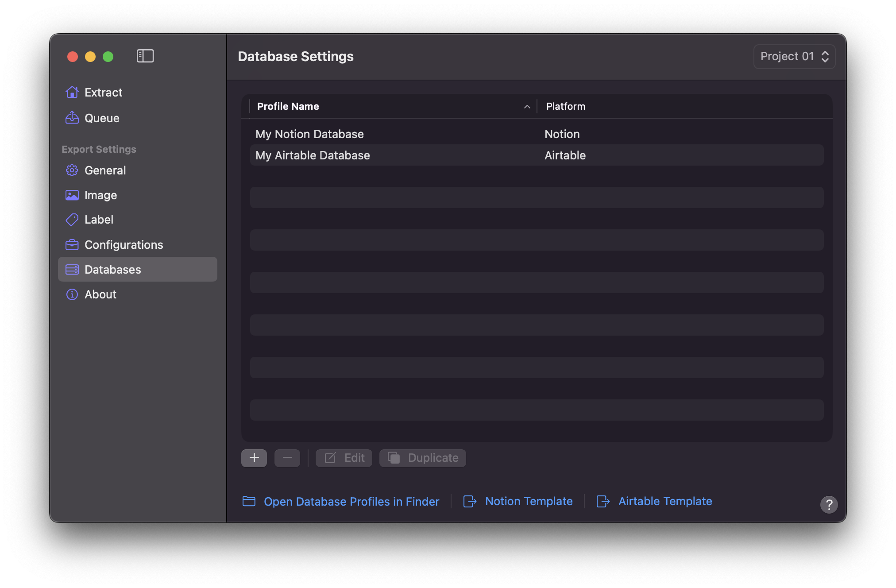
Task: Click the Queue icon in sidebar
Action: click(71, 118)
